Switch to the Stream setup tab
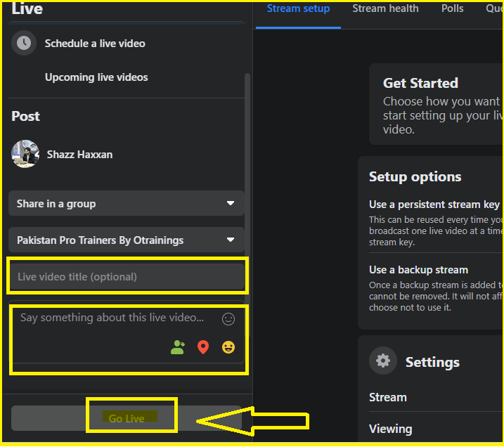This screenshot has height=447, width=504. pos(298,8)
